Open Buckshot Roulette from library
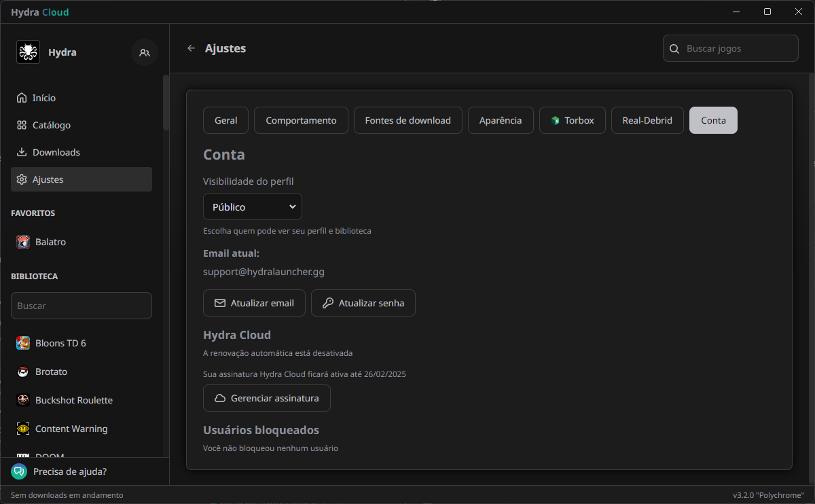This screenshot has width=815, height=504. [73, 400]
